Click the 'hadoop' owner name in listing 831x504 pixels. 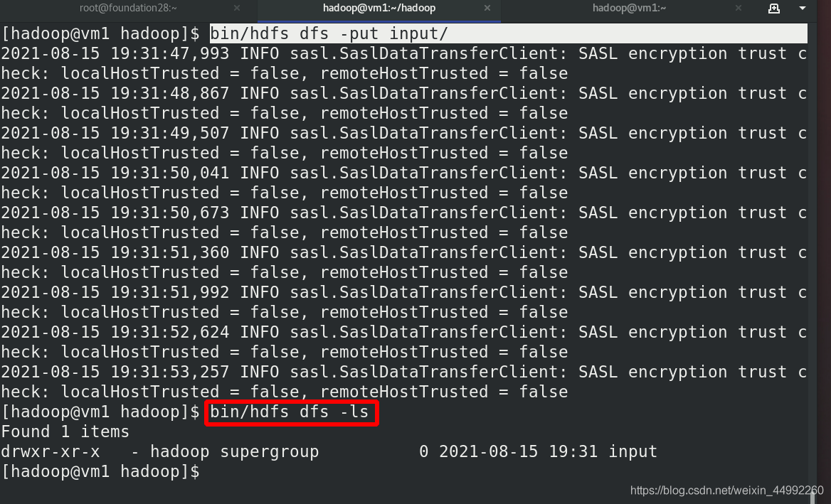tap(180, 451)
